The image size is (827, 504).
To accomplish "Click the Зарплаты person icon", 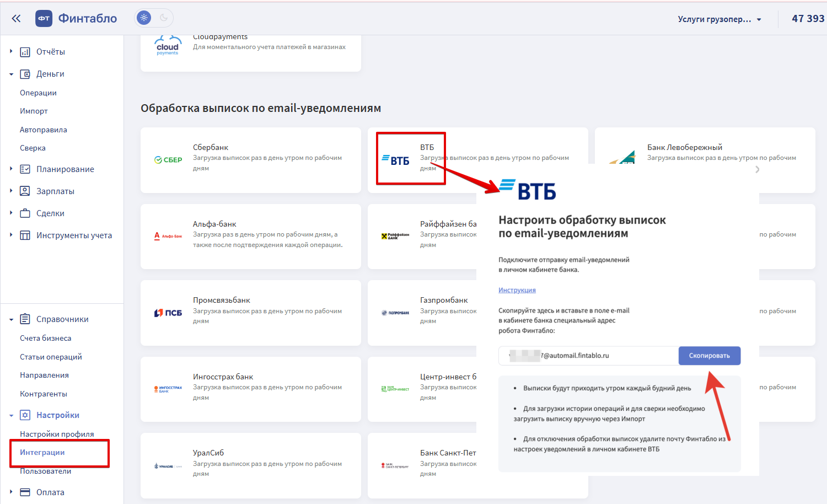I will pyautogui.click(x=25, y=191).
